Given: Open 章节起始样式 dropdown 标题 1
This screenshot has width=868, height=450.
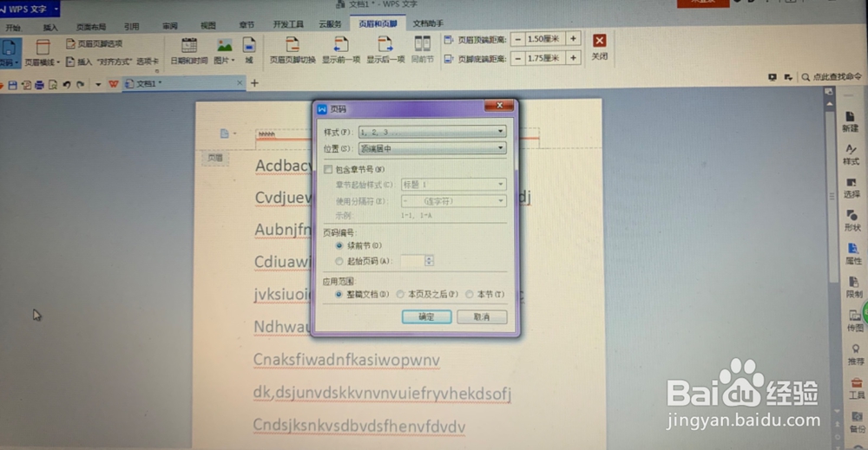Looking at the screenshot, I should tap(453, 184).
